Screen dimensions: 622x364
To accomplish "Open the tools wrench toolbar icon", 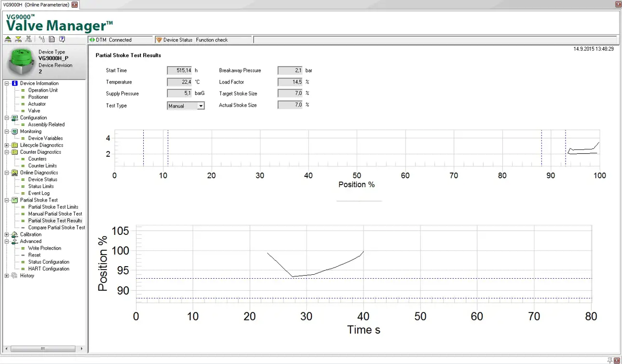I will 42,40.
